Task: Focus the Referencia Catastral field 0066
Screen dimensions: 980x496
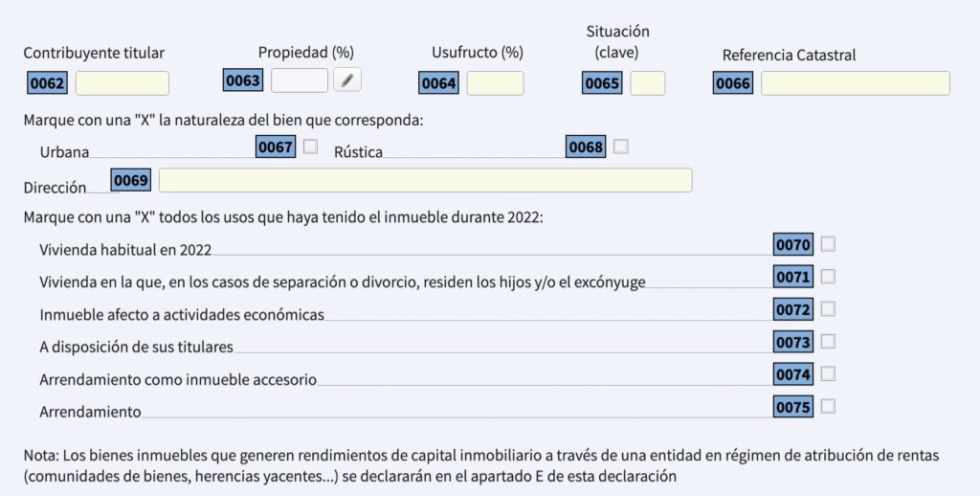Action: click(x=856, y=83)
